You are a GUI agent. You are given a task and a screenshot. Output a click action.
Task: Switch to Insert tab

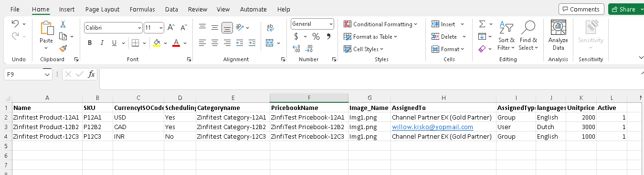tap(67, 9)
